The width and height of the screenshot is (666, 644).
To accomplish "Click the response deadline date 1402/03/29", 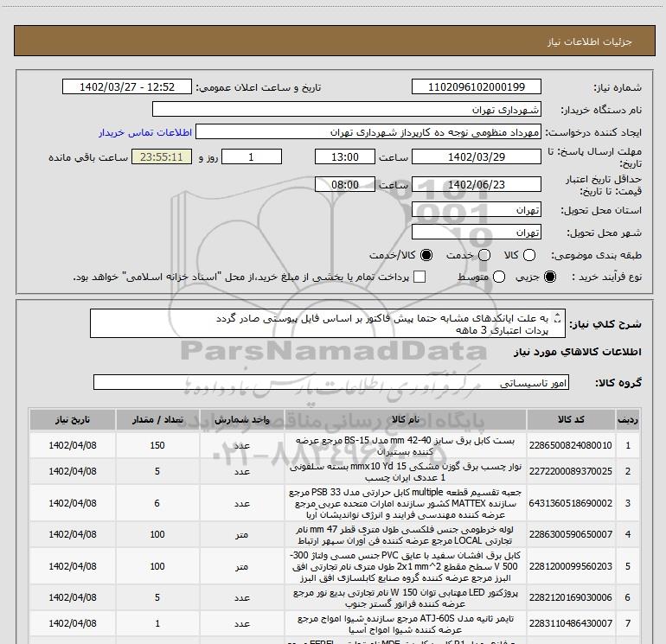I will 476,157.
